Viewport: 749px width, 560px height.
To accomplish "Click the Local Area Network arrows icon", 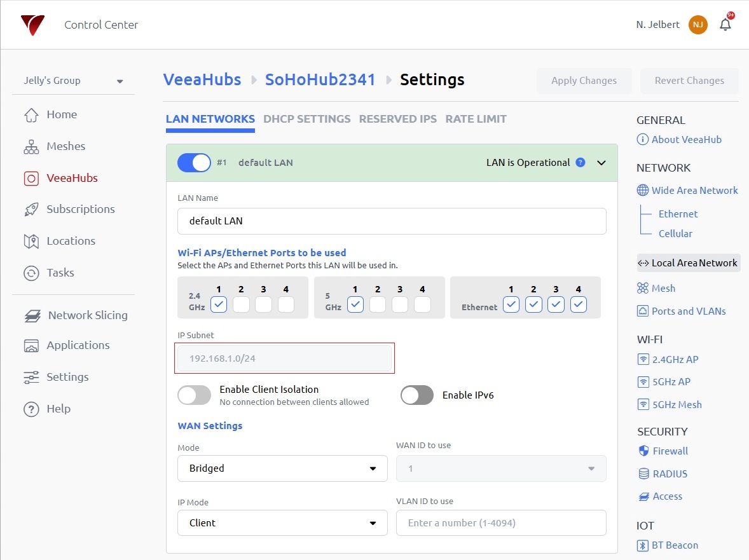I will [x=643, y=263].
